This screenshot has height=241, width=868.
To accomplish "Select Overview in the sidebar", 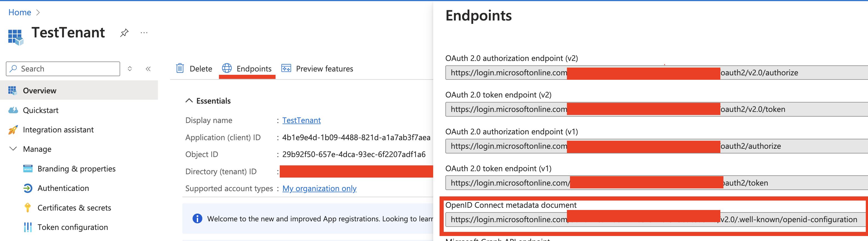I will click(79, 90).
